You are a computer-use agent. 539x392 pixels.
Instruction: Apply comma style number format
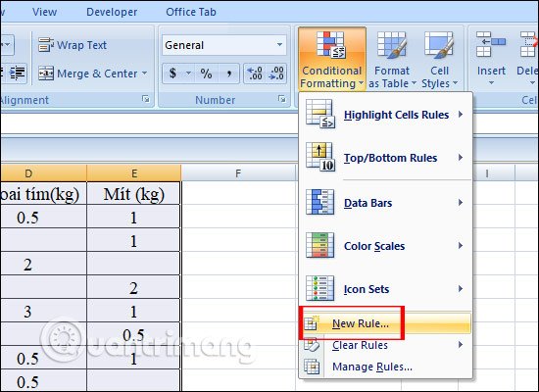229,73
